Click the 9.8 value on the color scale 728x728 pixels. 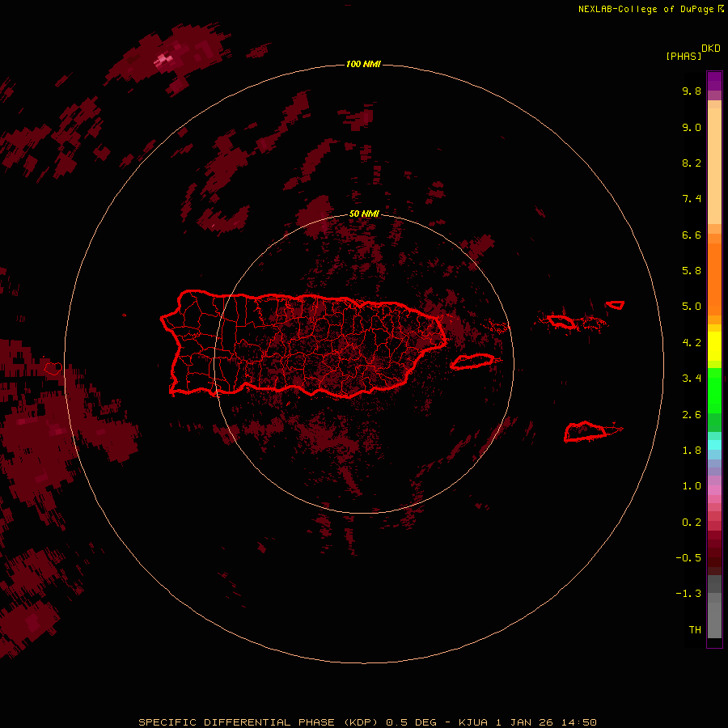(692, 91)
